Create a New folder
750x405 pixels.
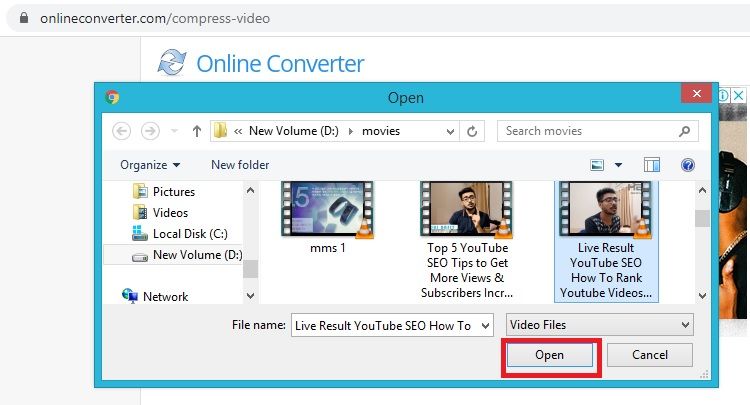click(x=240, y=165)
